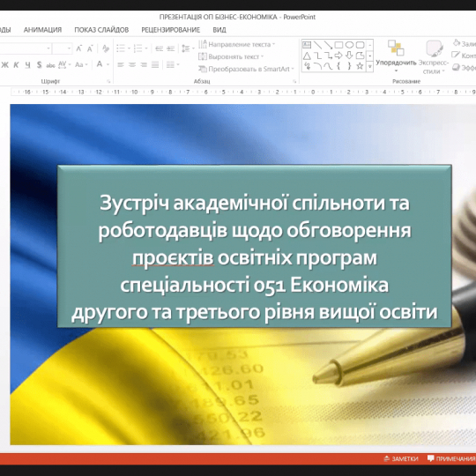Choose the 5-Point Star shape
Image resolution: width=476 pixels, height=476 pixels.
pyautogui.click(x=360, y=66)
